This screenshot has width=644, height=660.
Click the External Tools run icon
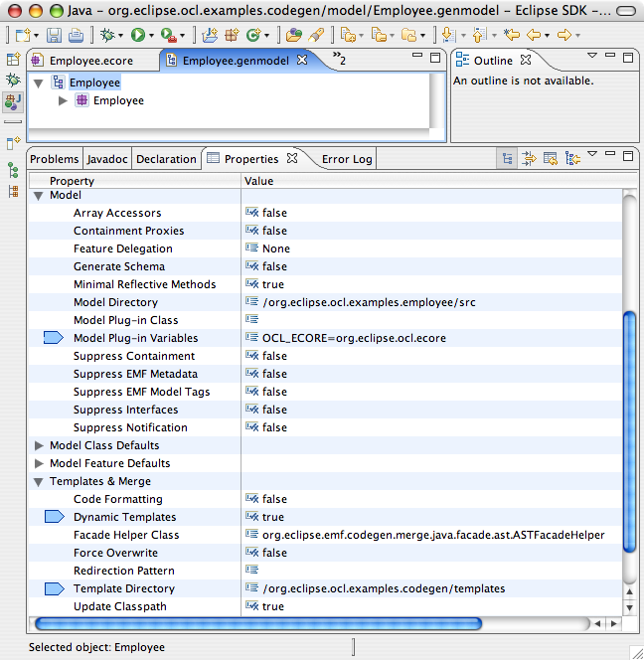[168, 36]
